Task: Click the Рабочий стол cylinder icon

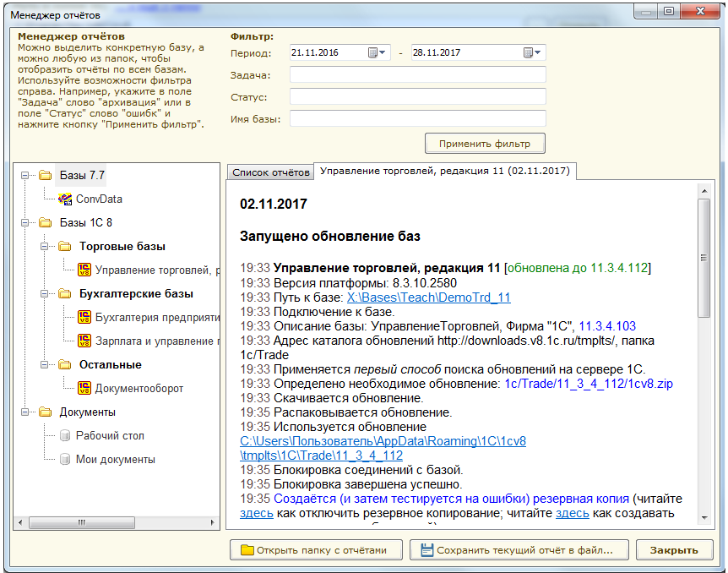Action: (x=65, y=435)
